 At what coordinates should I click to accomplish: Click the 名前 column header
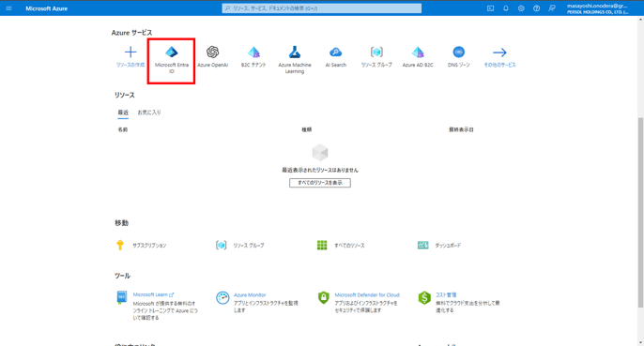123,129
